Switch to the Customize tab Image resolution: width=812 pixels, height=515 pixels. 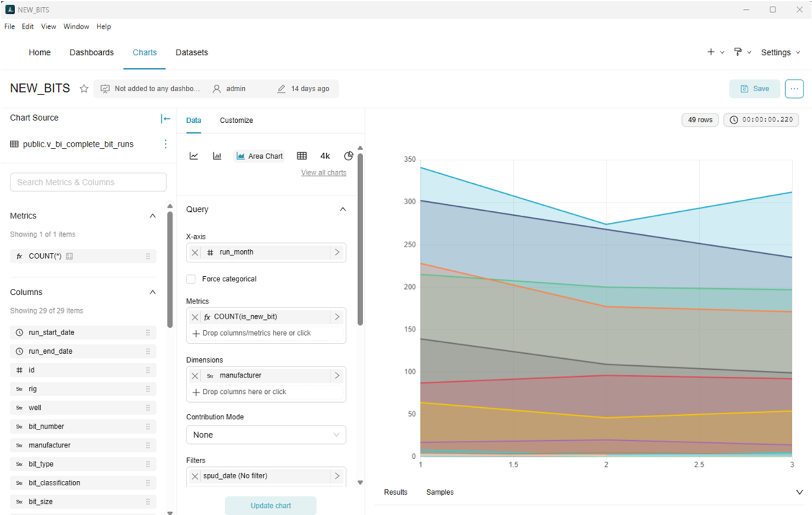click(x=237, y=120)
